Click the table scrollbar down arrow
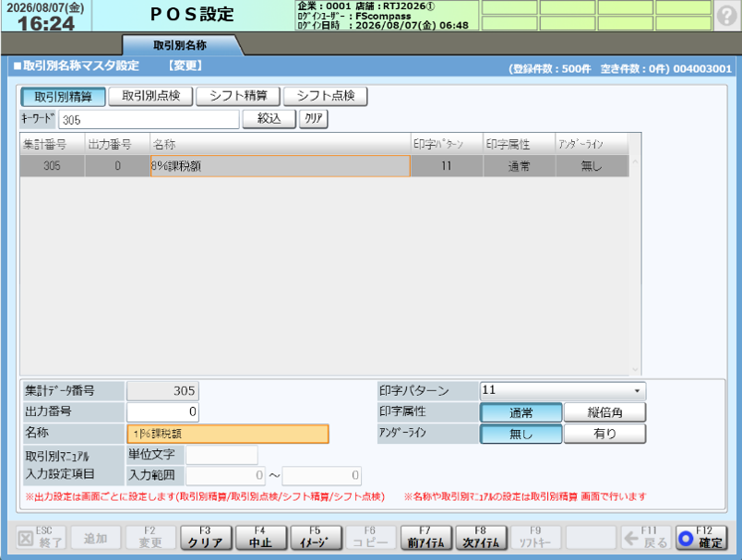 pyautogui.click(x=635, y=369)
